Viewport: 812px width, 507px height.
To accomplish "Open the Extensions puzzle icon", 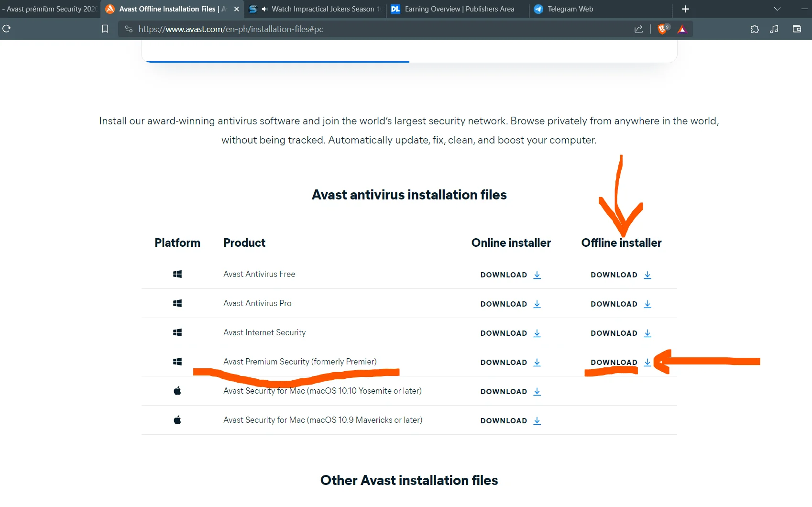I will click(755, 29).
